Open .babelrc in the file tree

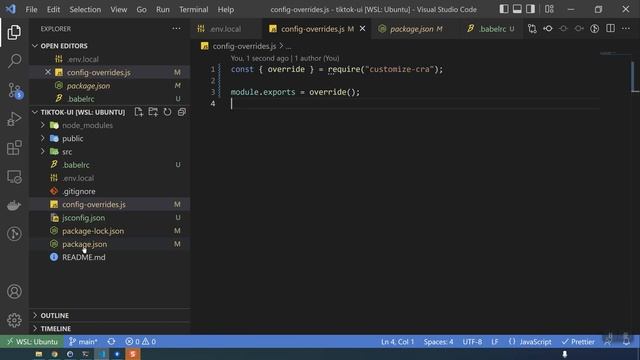pos(109,165)
